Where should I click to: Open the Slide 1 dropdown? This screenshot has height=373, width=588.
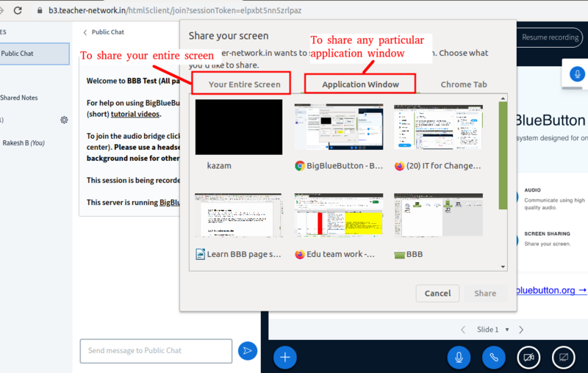pos(492,330)
